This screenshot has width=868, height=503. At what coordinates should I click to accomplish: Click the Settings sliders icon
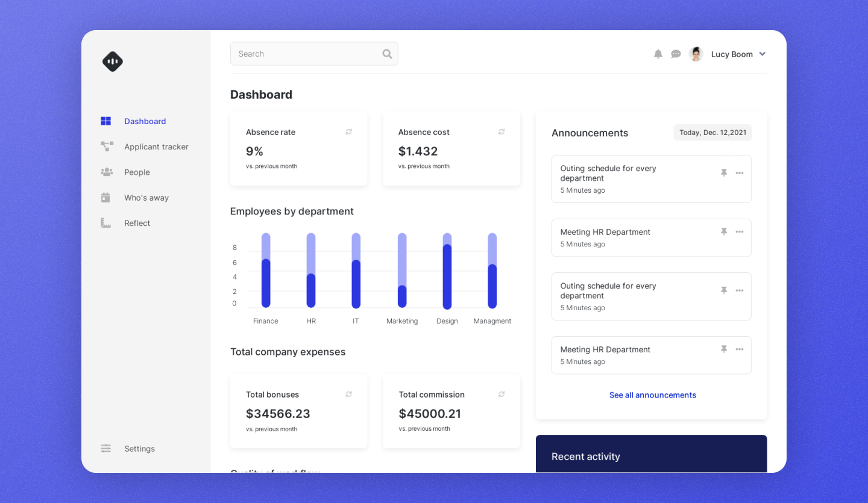106,448
